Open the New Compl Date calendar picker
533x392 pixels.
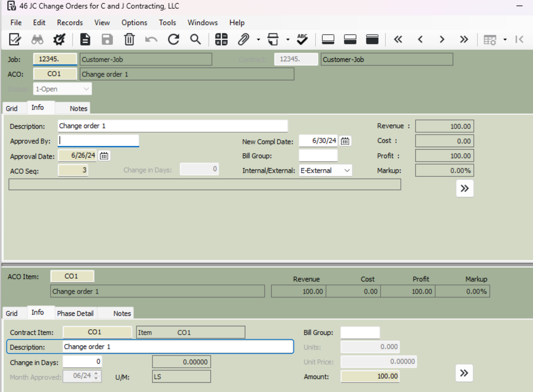point(345,141)
